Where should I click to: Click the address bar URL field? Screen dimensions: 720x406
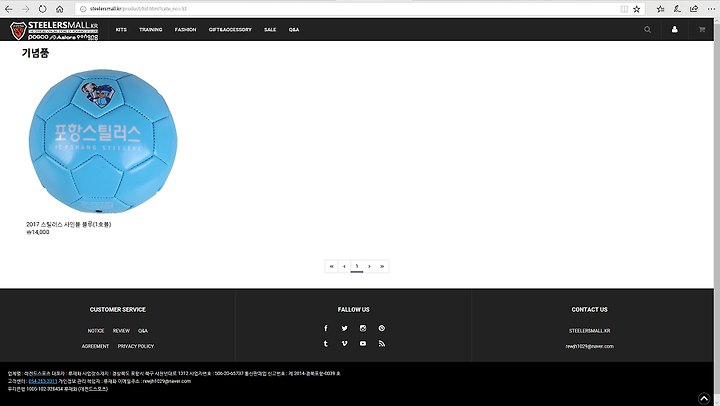349,9
